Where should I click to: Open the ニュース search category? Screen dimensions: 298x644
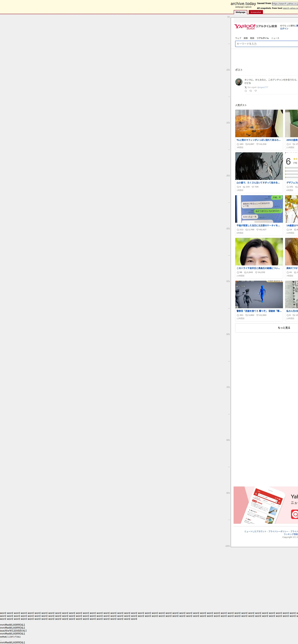275,38
